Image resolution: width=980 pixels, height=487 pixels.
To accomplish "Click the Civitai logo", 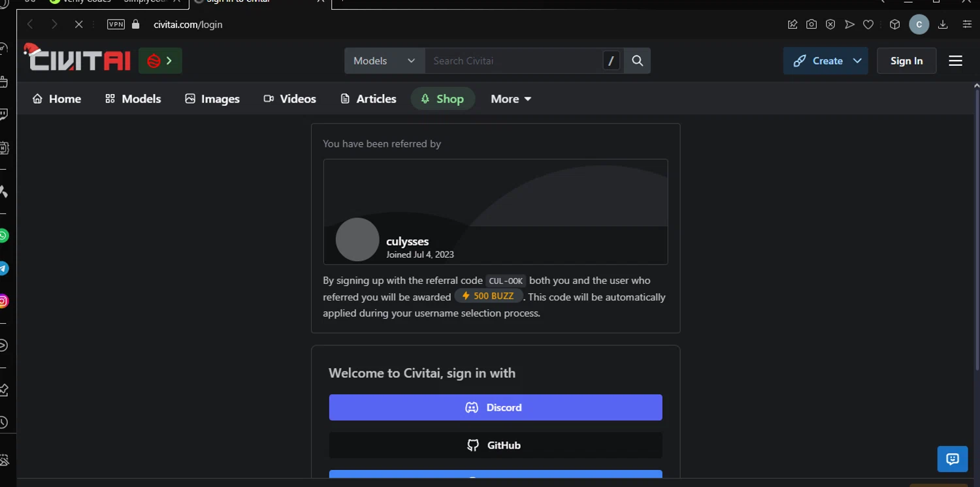I will tap(77, 59).
